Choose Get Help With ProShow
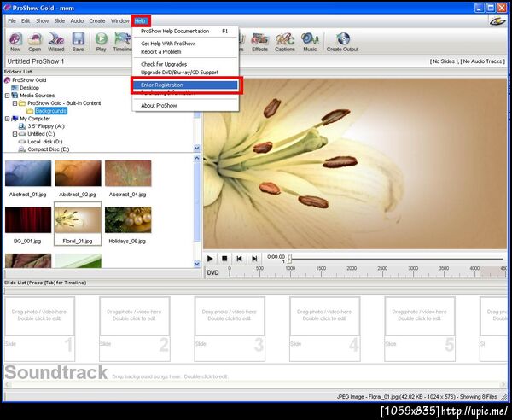512x420 pixels. (x=185, y=44)
